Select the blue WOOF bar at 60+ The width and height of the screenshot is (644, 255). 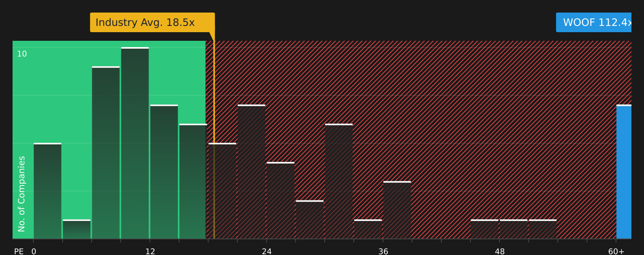(624, 172)
